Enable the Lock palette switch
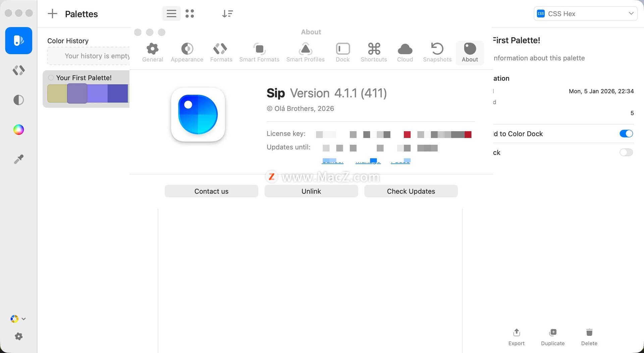This screenshot has height=353, width=644. (x=626, y=152)
